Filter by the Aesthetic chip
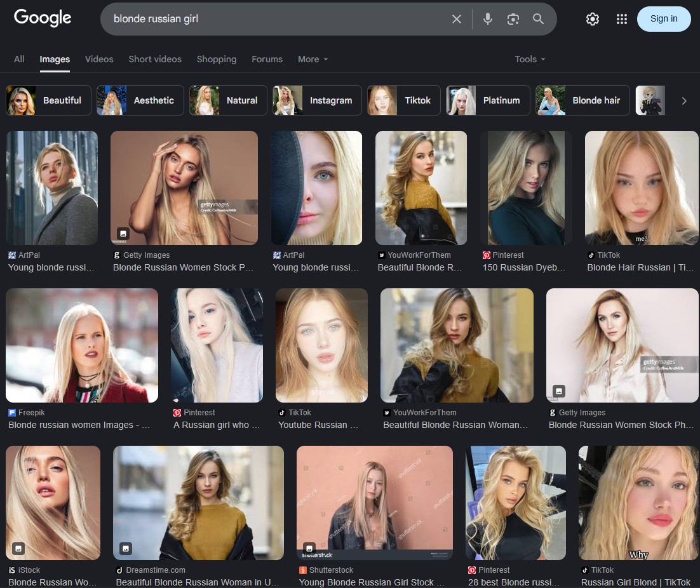The image size is (700, 588). [x=140, y=100]
